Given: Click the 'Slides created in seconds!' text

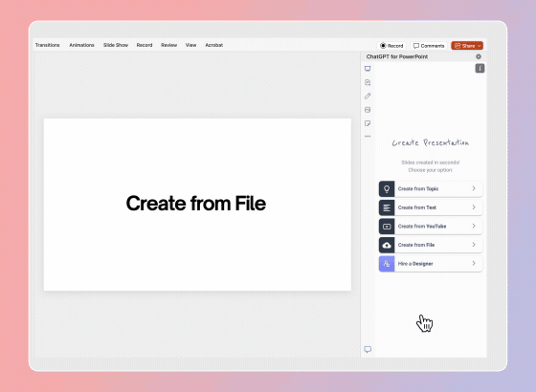Looking at the screenshot, I should 431,163.
